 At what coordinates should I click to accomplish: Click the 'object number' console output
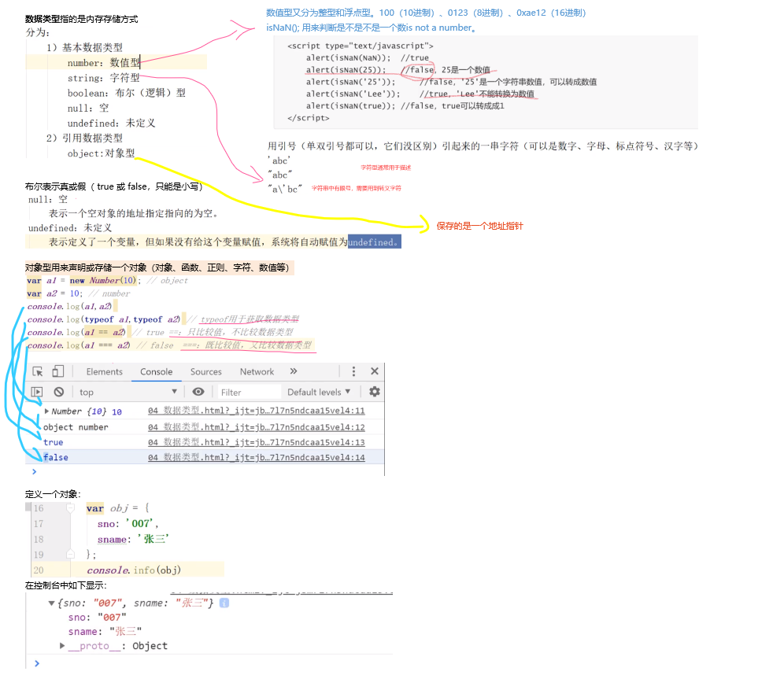(76, 427)
